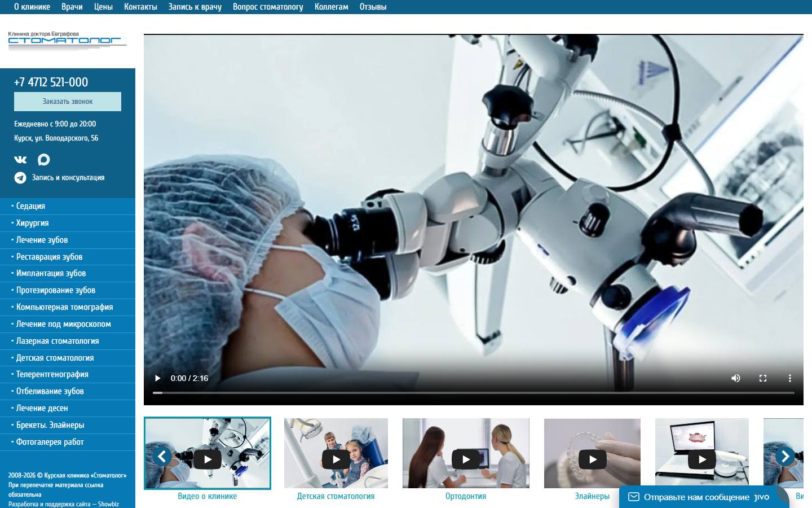Call the phone number +7 4712 521-000
Image resolution: width=812 pixels, height=508 pixels.
tap(51, 82)
